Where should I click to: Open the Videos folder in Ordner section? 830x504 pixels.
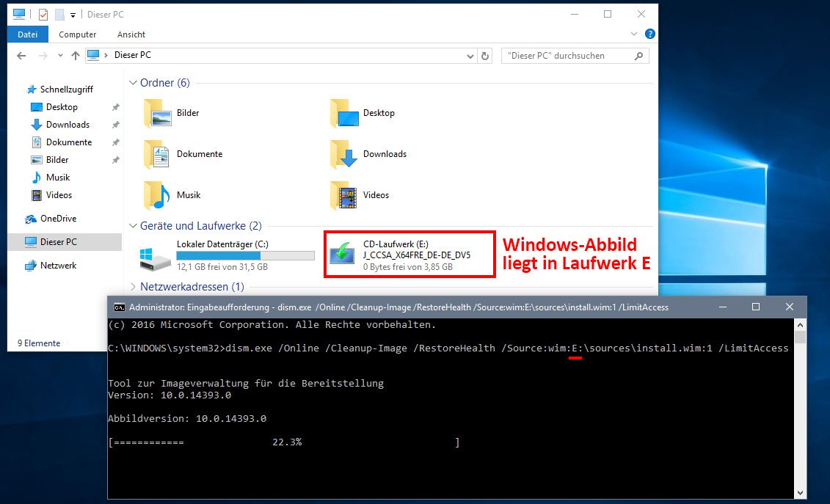343,196
